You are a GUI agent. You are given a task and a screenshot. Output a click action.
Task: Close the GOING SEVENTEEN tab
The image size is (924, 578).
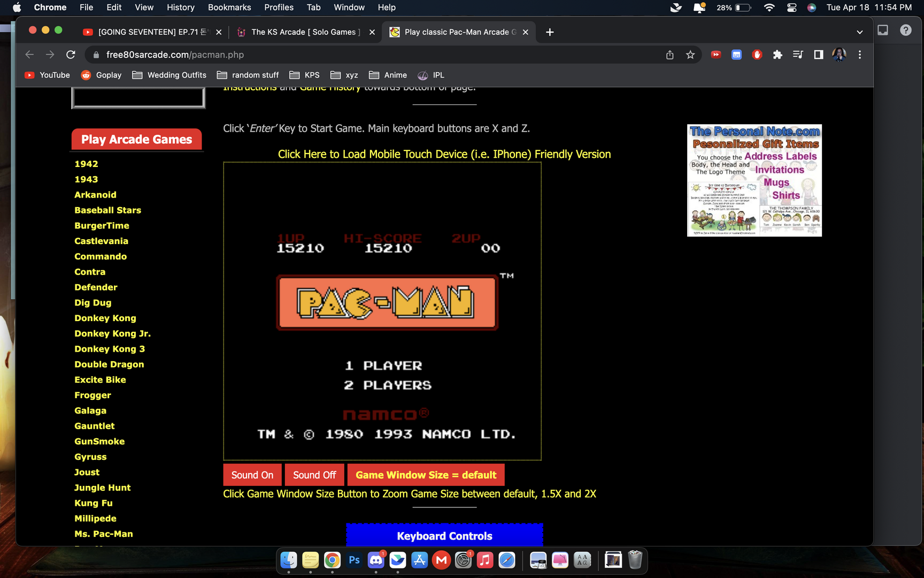219,32
